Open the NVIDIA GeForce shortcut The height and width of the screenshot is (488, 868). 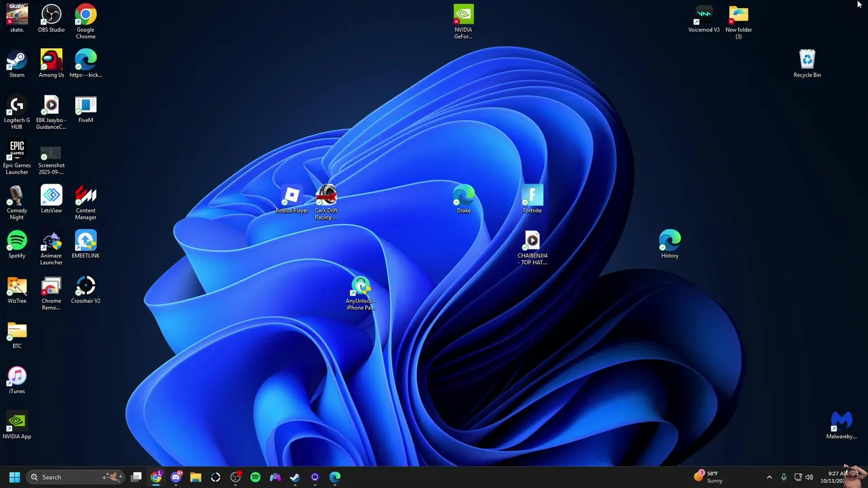pyautogui.click(x=463, y=22)
